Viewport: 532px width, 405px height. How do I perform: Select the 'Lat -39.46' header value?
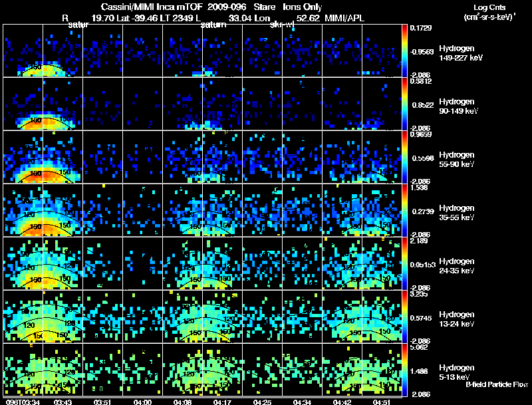138,18
